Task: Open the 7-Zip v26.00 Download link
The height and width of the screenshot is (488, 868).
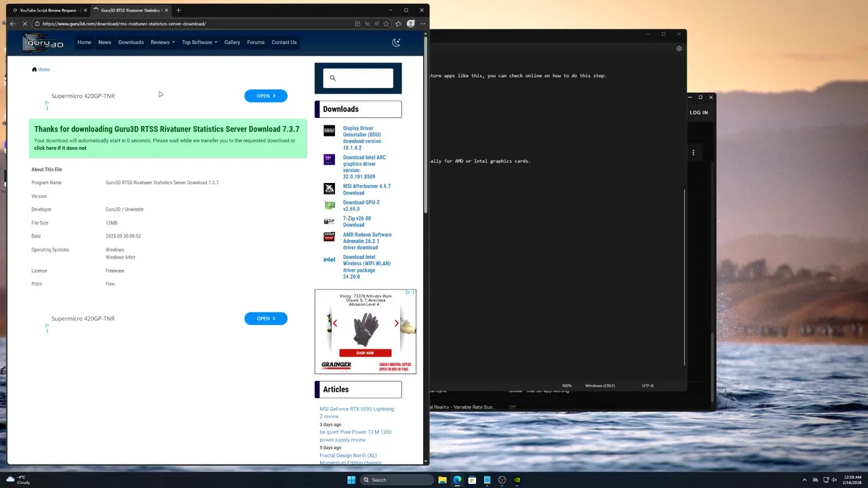Action: [357, 222]
